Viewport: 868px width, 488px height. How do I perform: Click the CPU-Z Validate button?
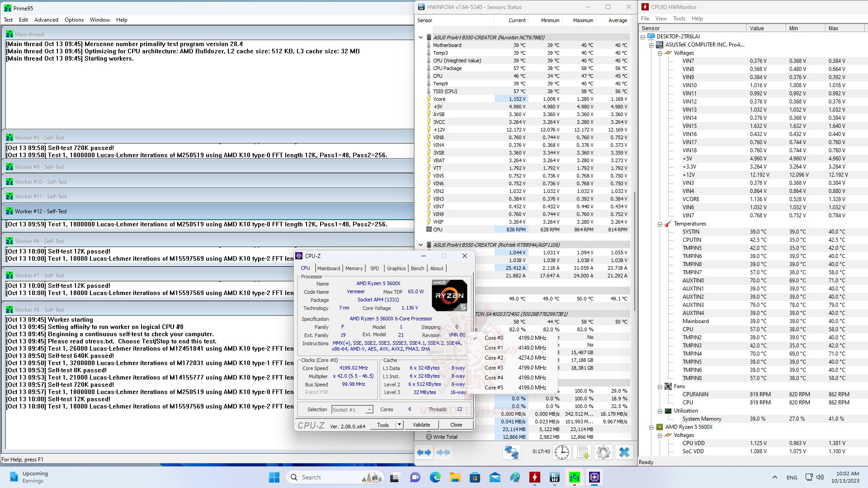421,425
